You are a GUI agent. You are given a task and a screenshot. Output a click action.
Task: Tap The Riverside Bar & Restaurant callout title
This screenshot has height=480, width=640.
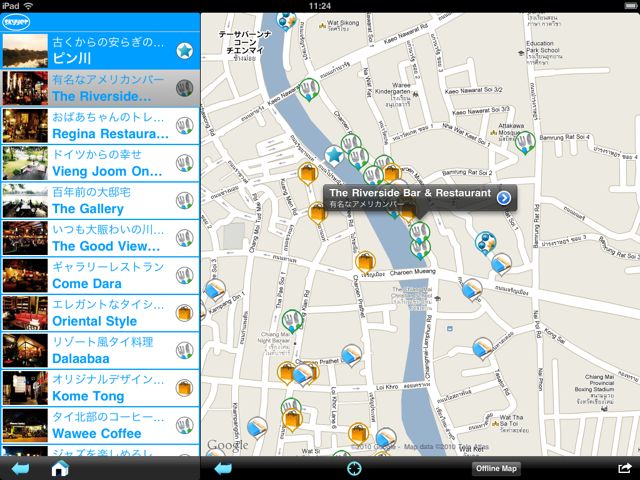[410, 193]
